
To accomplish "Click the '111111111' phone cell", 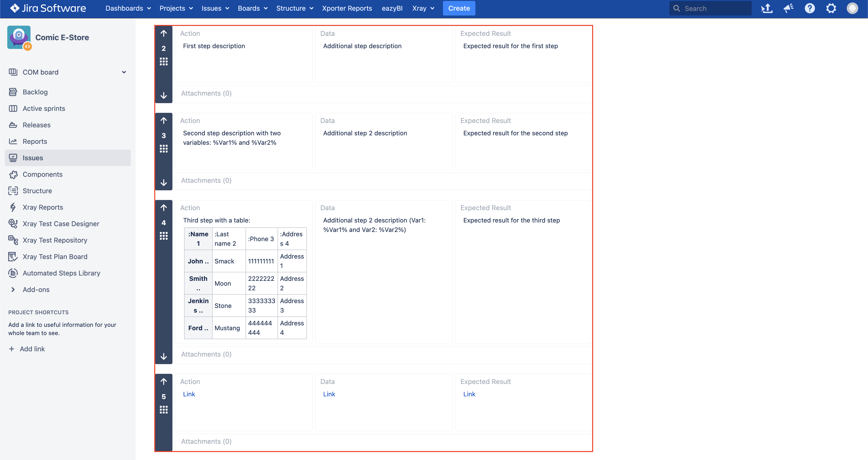I will click(262, 261).
